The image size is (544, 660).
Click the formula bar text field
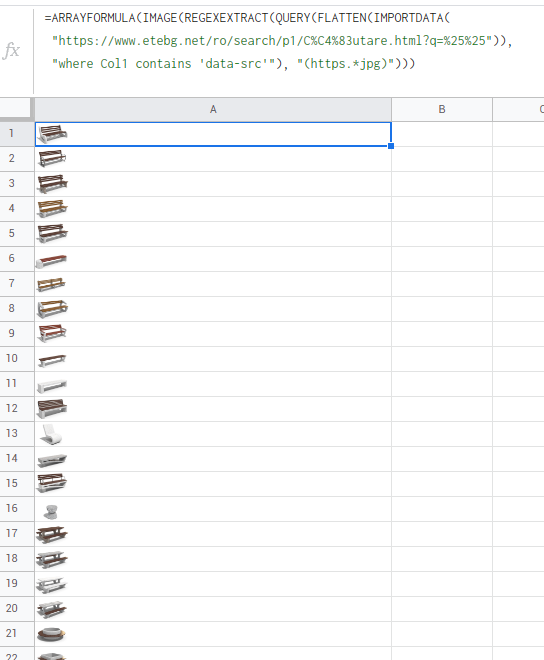coord(289,51)
